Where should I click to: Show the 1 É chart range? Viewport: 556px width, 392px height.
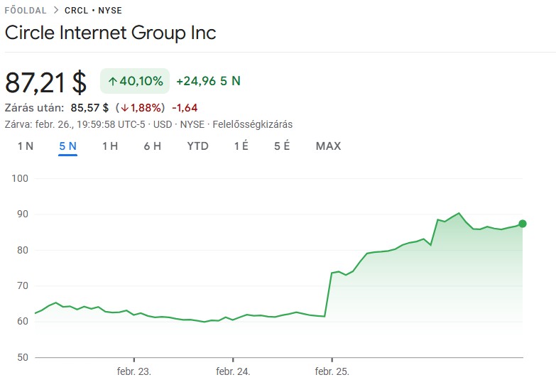click(x=241, y=146)
